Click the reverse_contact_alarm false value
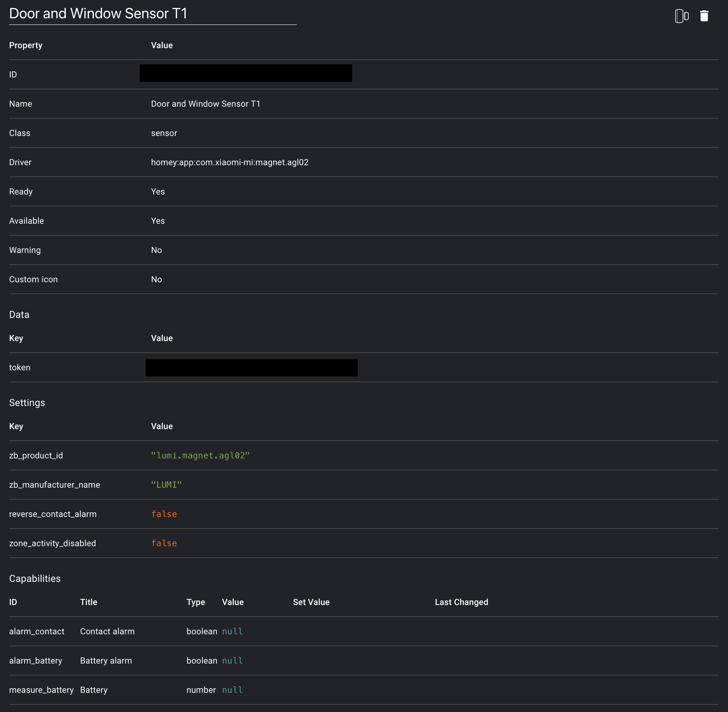 pyautogui.click(x=164, y=514)
